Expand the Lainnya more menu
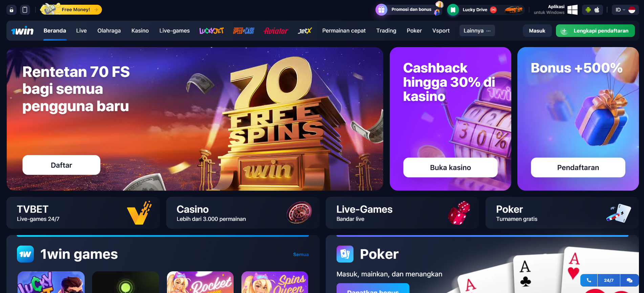 point(477,30)
